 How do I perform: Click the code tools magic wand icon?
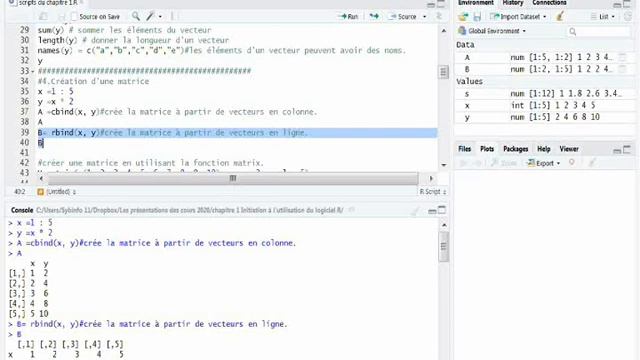point(150,16)
